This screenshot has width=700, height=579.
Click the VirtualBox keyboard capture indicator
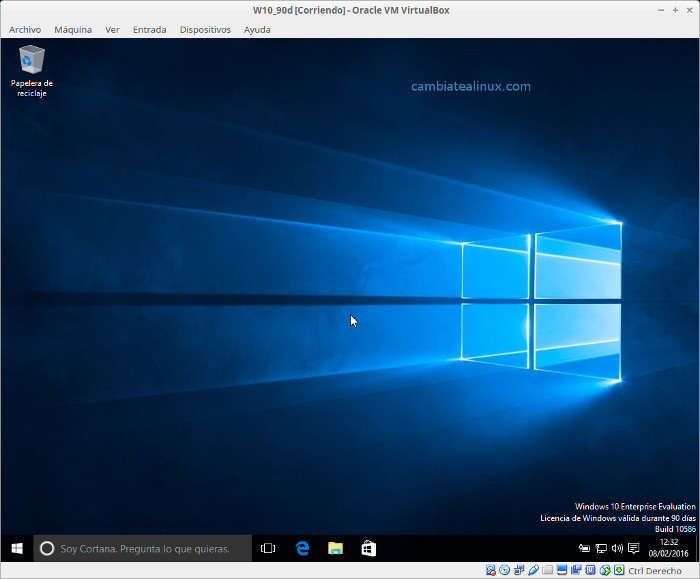(619, 571)
